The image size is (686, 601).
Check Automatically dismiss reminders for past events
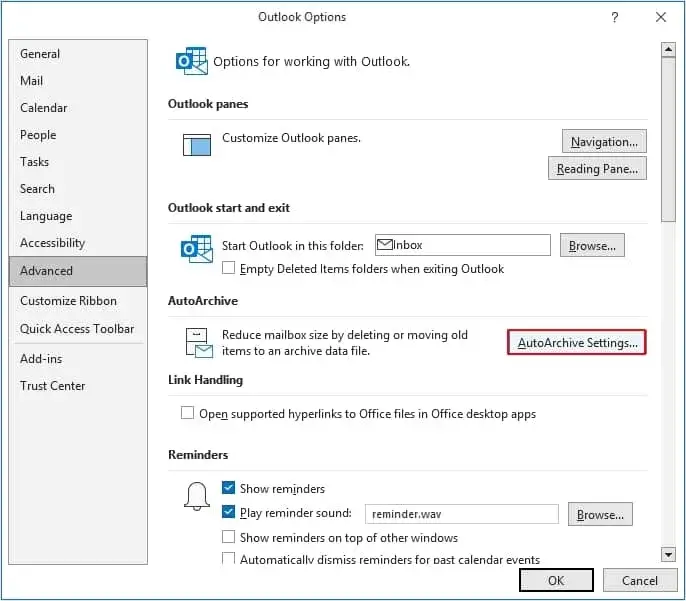228,559
